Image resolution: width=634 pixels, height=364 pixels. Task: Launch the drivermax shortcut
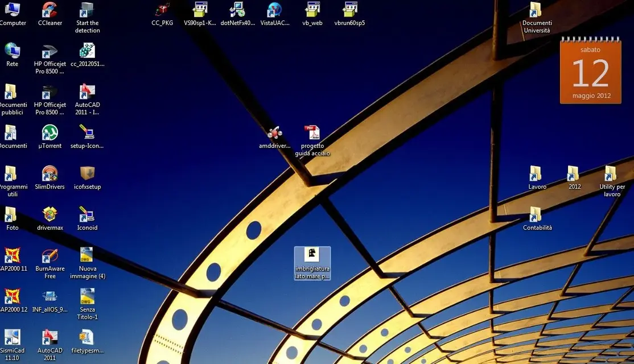[50, 218]
